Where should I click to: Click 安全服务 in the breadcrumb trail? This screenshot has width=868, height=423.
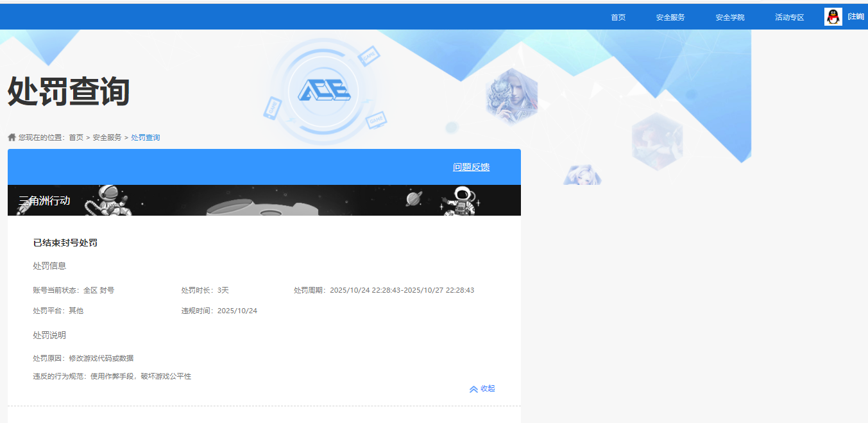106,137
